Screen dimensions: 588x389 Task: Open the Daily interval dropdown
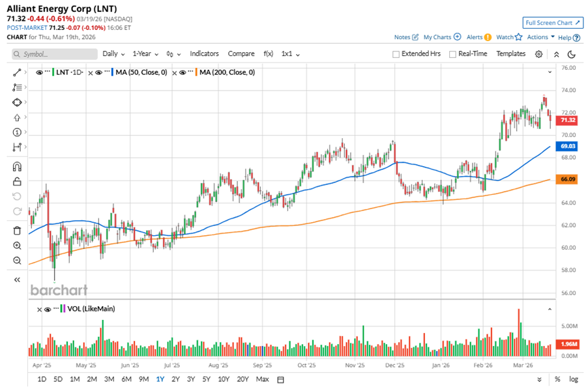113,53
